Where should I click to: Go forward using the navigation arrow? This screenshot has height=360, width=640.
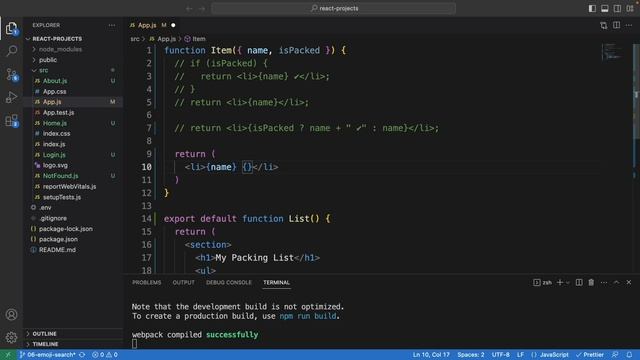click(202, 9)
